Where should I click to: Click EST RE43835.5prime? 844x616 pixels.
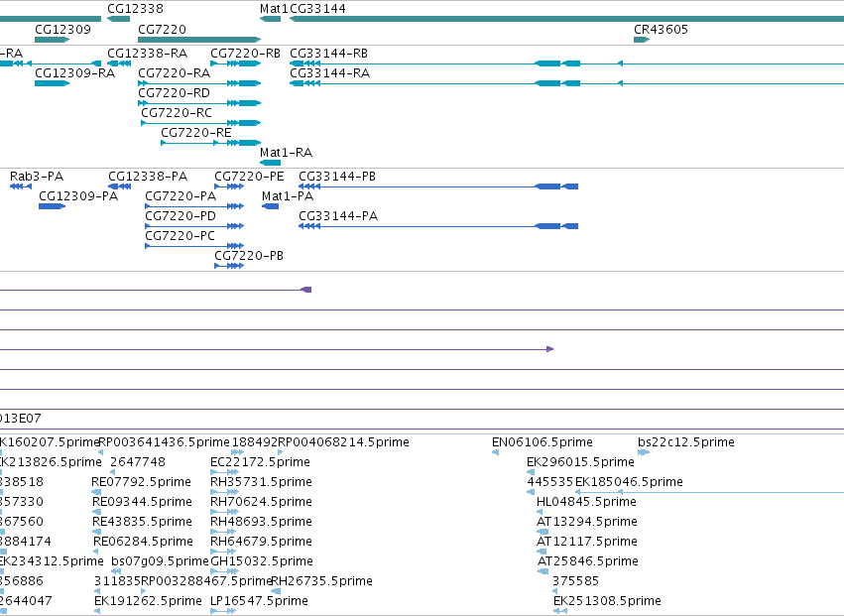[x=142, y=521]
